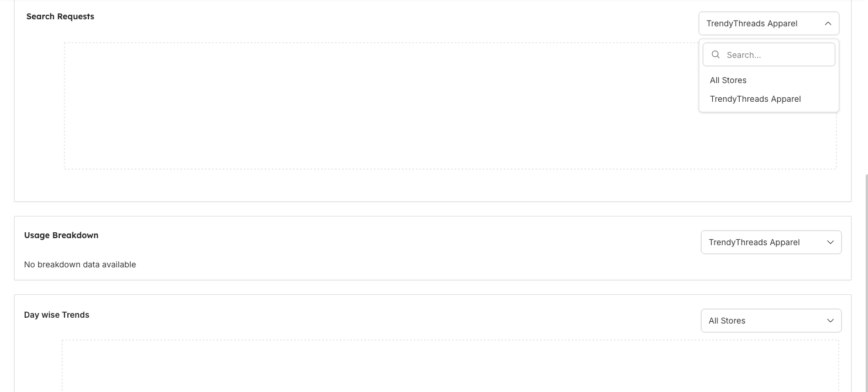The image size is (868, 392).
Task: Select All Stores from the open dropdown
Action: pos(728,80)
